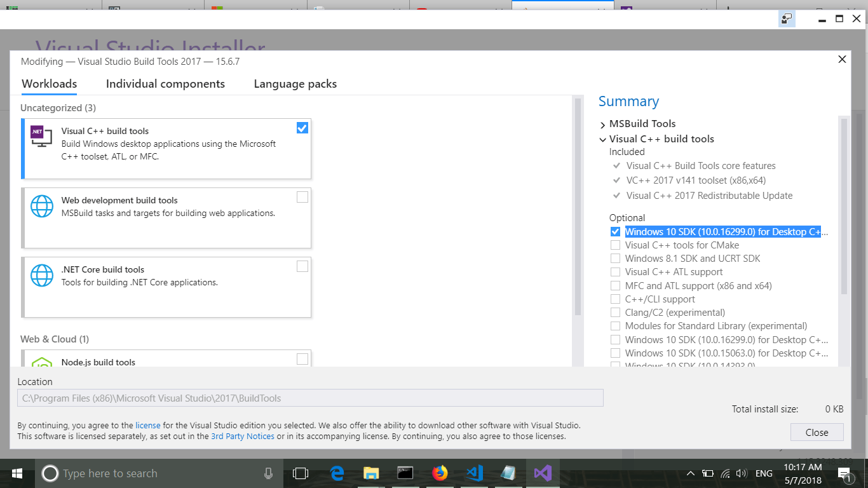Uncheck the Visual C++ build tools workload

tap(302, 128)
